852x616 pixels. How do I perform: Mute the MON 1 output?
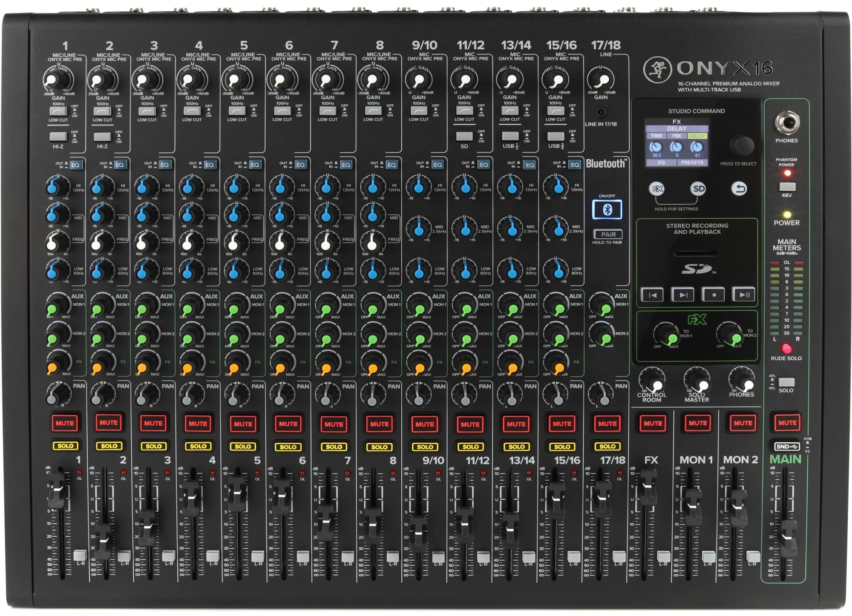[698, 423]
